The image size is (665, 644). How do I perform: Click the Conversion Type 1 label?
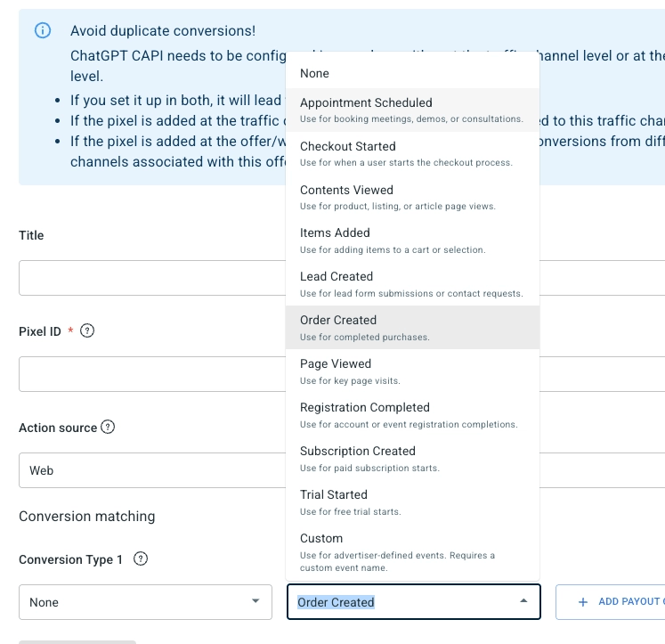[70, 559]
